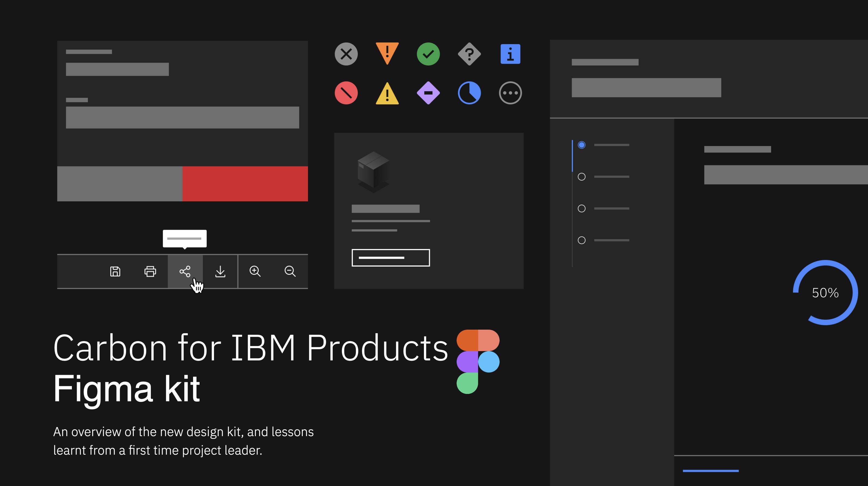The width and height of the screenshot is (868, 486).
Task: Click the blue underline tab indicator bottom right
Action: click(x=711, y=471)
